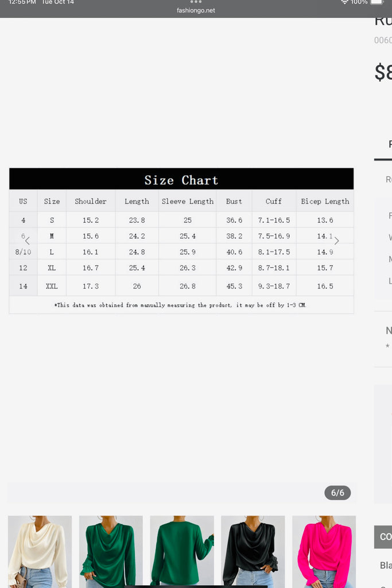The width and height of the screenshot is (392, 588).
Task: Tap the Wi-Fi status icon
Action: (344, 2)
